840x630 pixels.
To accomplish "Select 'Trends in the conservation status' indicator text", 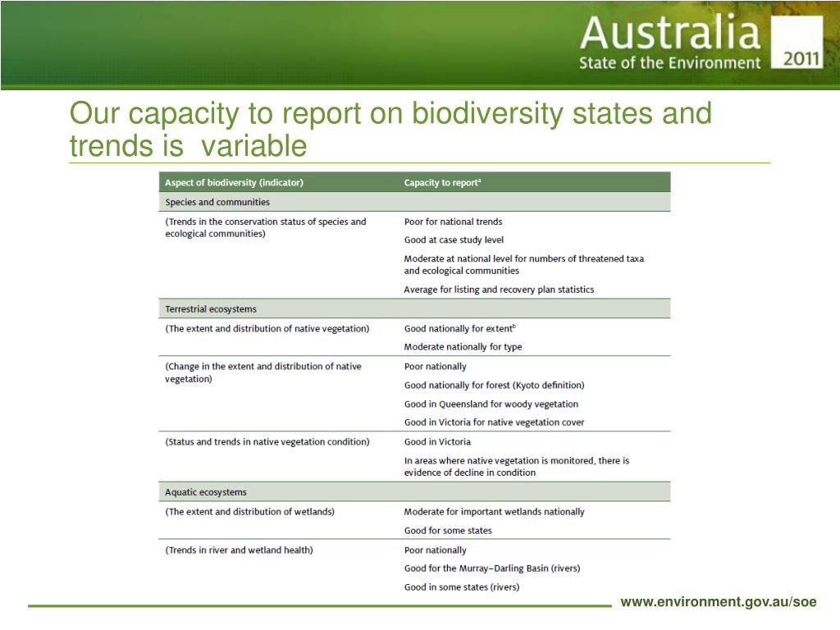I will click(266, 228).
